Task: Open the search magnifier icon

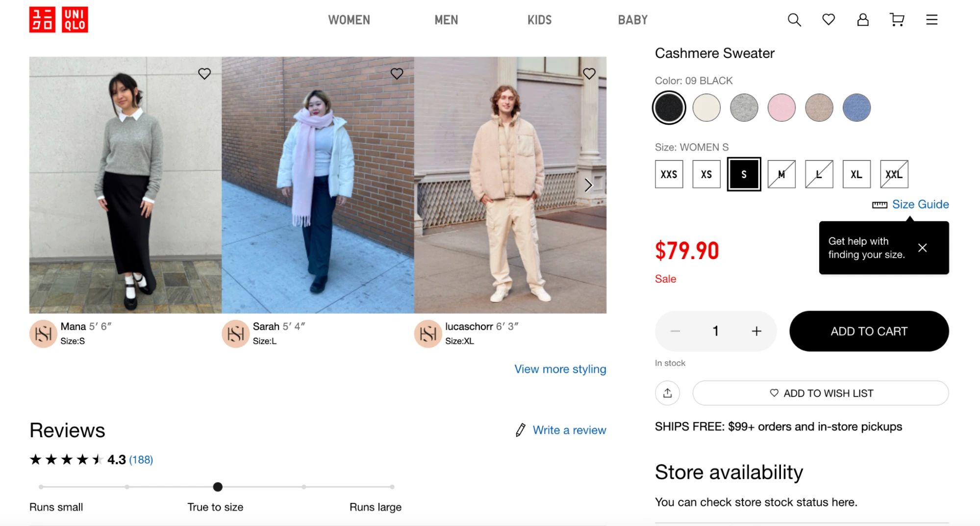Action: pos(794,20)
